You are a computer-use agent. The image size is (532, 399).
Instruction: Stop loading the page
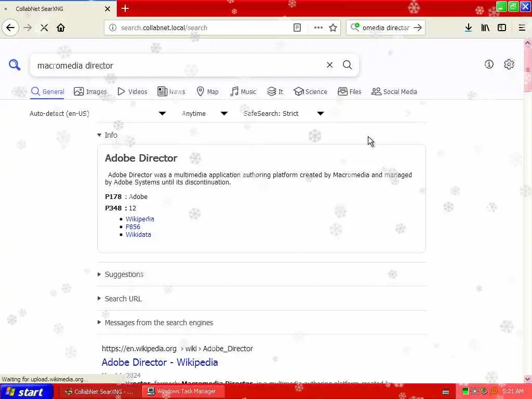click(44, 28)
